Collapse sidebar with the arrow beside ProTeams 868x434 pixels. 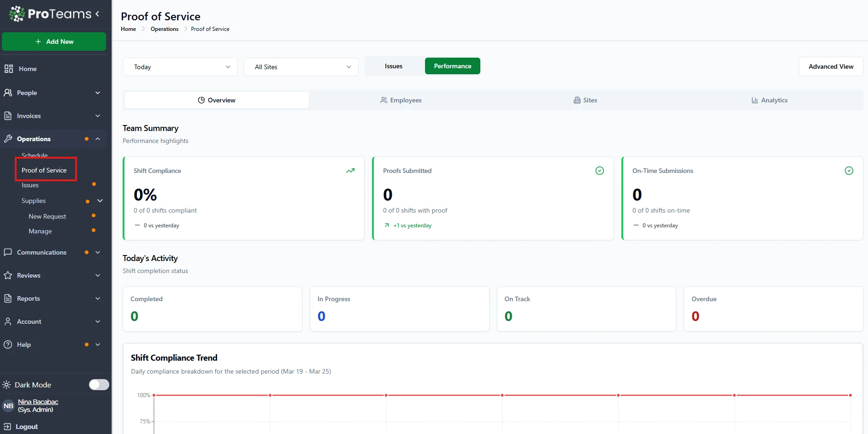click(x=97, y=14)
